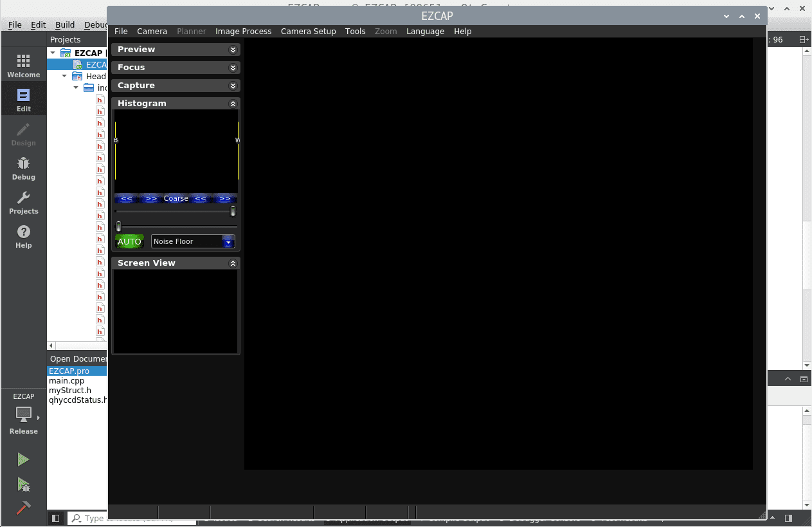Expand the Capture panel in EZCAP
Screen dimensions: 812x527
(x=233, y=86)
